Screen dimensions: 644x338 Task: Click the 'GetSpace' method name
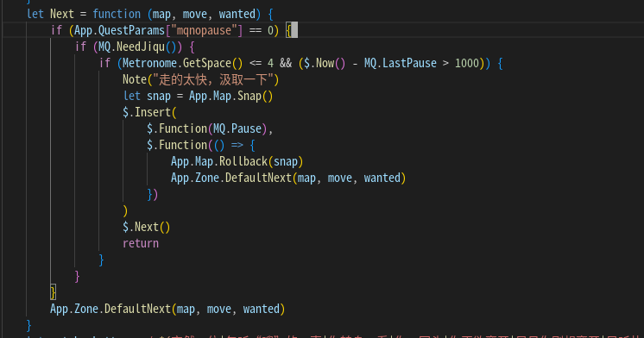coord(207,63)
